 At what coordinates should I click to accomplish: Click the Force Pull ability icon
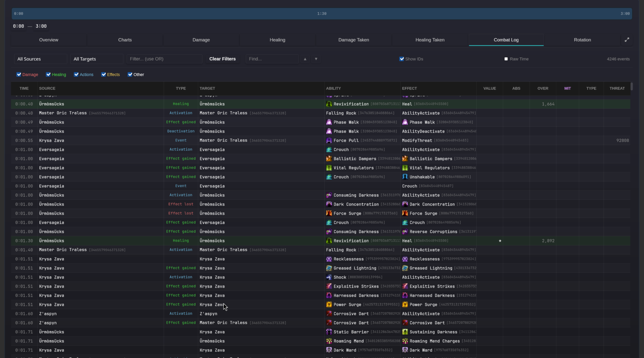[329, 140]
